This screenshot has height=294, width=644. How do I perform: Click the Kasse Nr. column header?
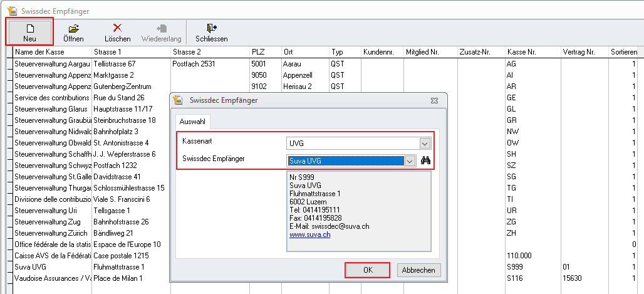coord(522,51)
